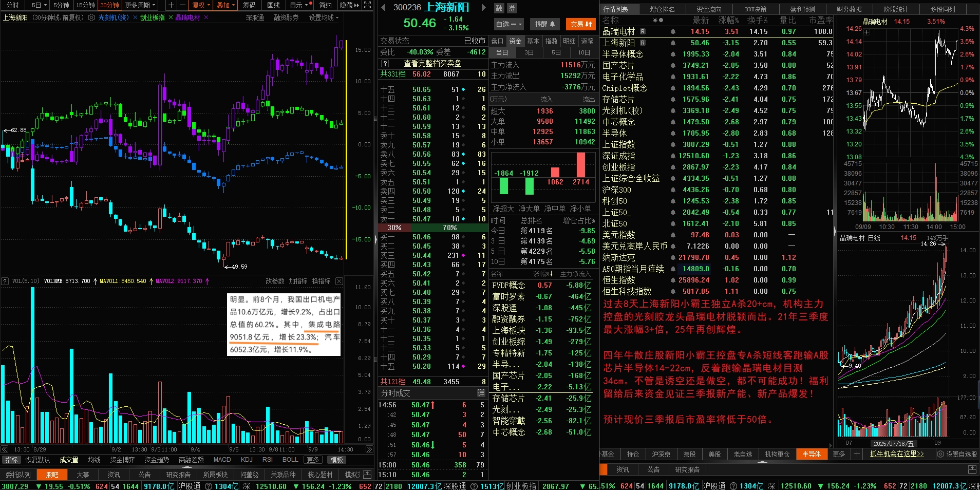Open 复权 adjustment dropdown
Image resolution: width=980 pixels, height=490 pixels.
pos(201,5)
